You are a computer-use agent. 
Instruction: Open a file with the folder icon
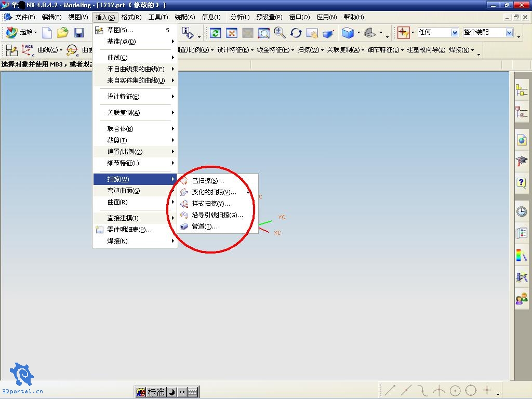63,33
